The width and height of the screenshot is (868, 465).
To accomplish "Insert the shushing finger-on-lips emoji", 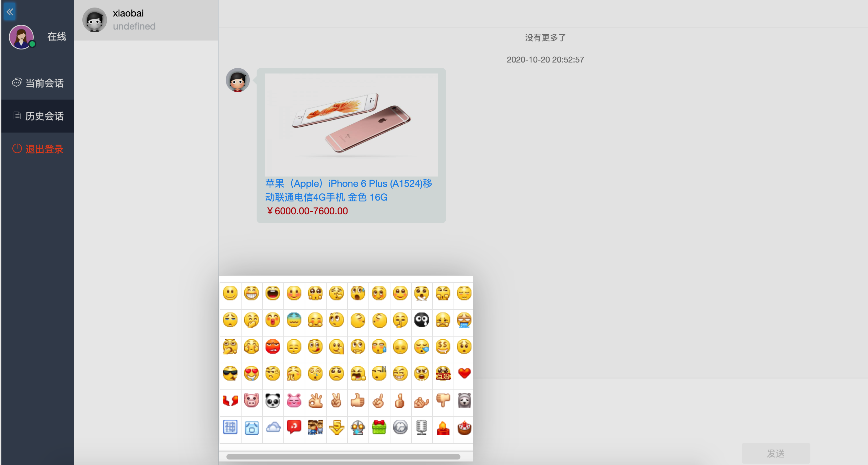I will click(x=400, y=320).
